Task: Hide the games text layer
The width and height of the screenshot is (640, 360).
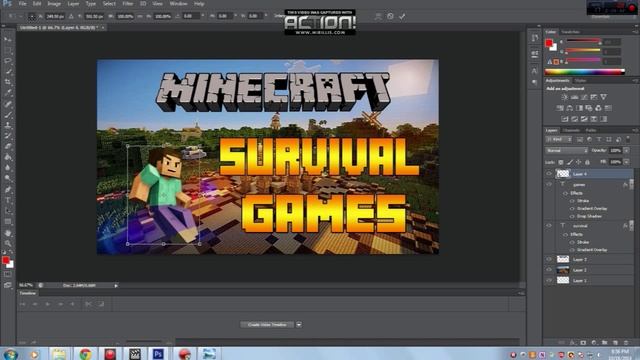Action: click(x=549, y=184)
